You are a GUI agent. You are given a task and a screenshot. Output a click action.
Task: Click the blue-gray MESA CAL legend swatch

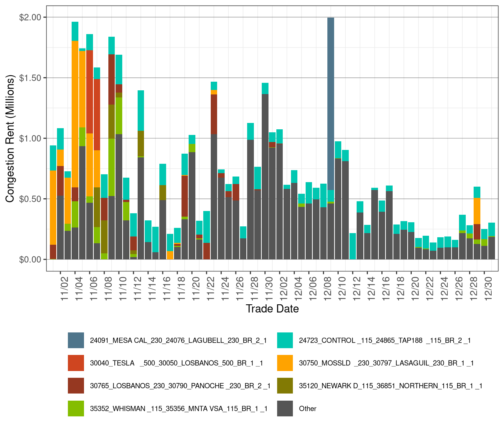point(76,340)
